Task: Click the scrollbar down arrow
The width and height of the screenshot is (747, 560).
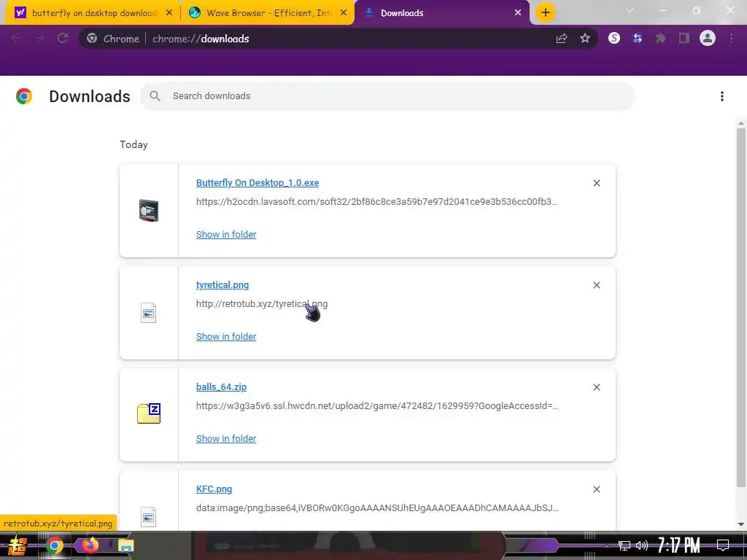Action: click(741, 524)
